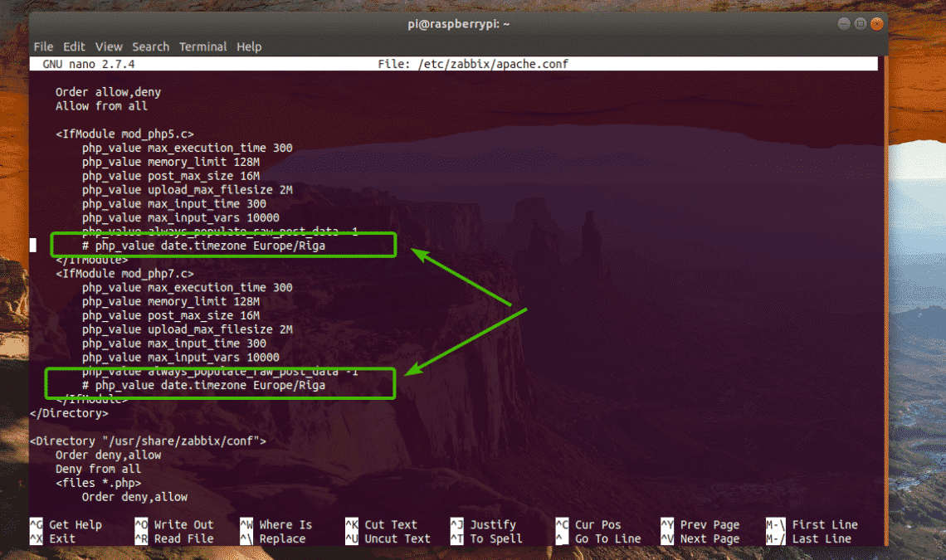Open the Edit menu

pyautogui.click(x=74, y=46)
